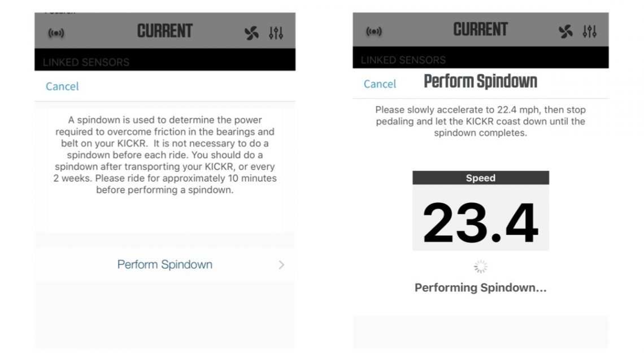Tap the accelerate to 22.4 mph instructions

(481, 121)
